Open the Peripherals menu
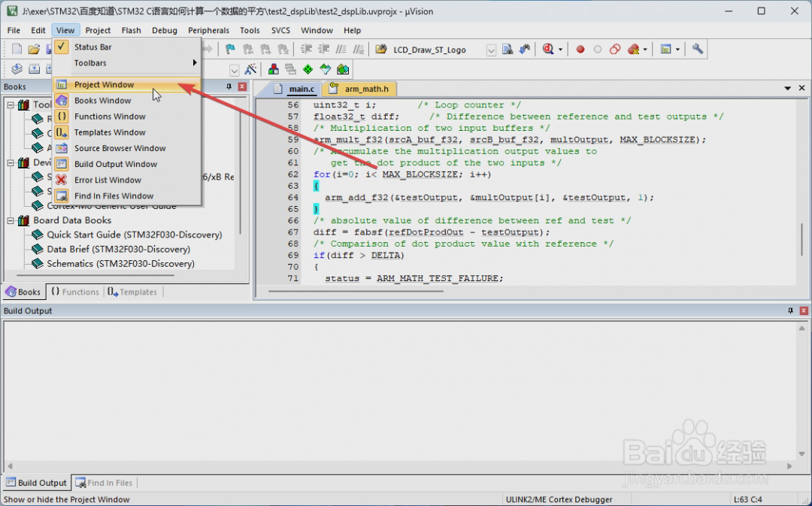Image resolution: width=812 pixels, height=506 pixels. coord(208,30)
